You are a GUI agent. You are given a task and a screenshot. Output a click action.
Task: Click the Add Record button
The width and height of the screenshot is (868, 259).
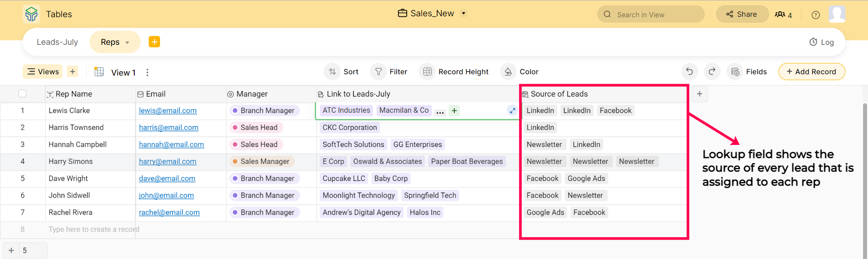(811, 72)
